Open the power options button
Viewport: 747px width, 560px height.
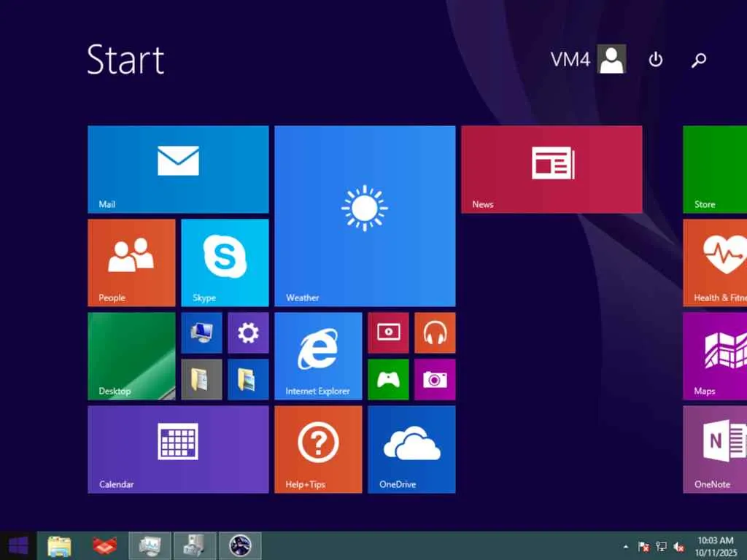pos(656,60)
